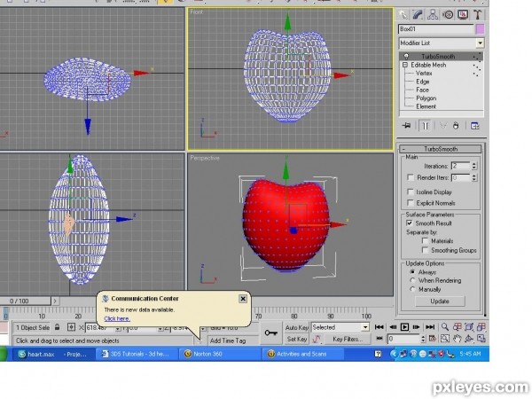Click the Box01 object color swatch
Viewport: 532px width, 399px height.
[x=480, y=29]
